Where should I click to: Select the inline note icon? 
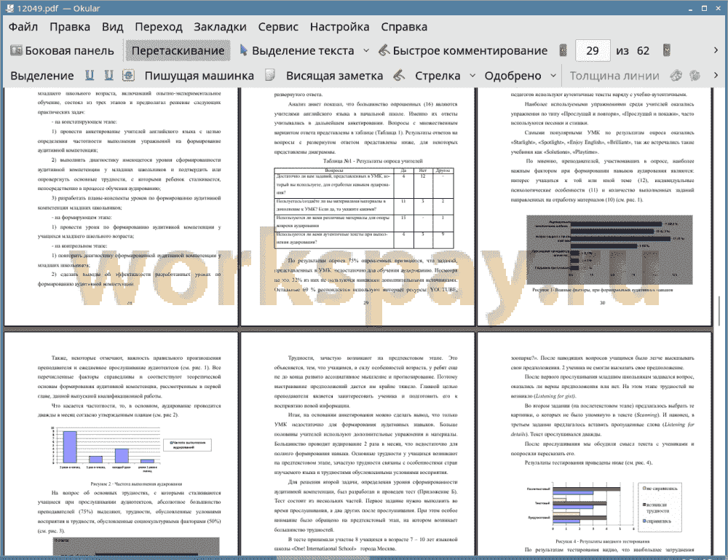270,75
